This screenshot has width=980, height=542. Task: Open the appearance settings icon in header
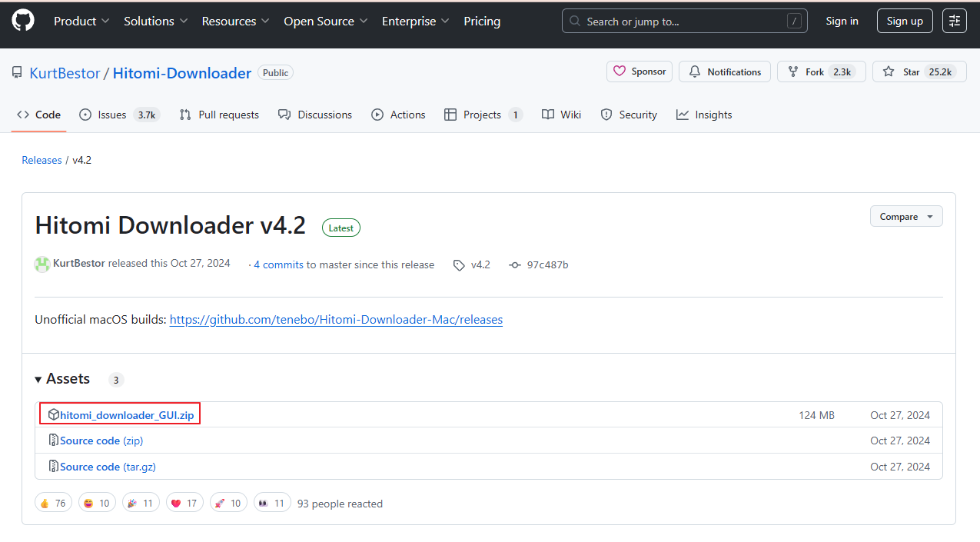pos(955,22)
